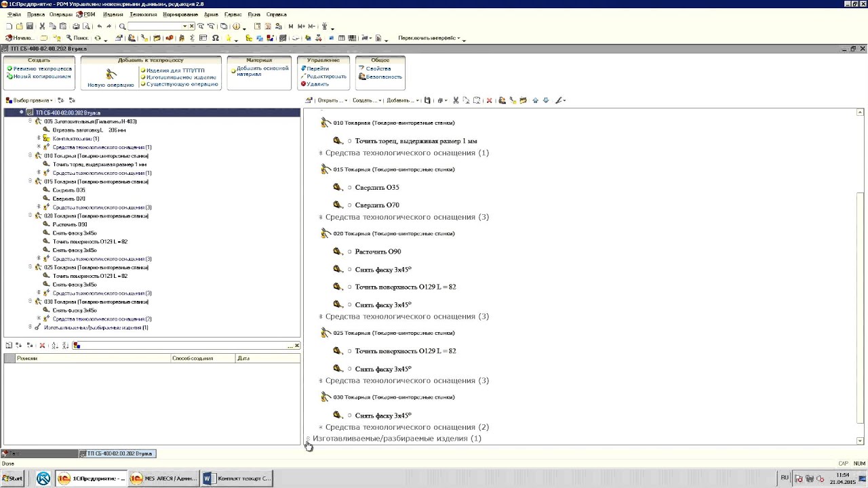Select the root node ТП СБ-400-02.00.202 Втулка
The image size is (868, 488).
click(68, 113)
